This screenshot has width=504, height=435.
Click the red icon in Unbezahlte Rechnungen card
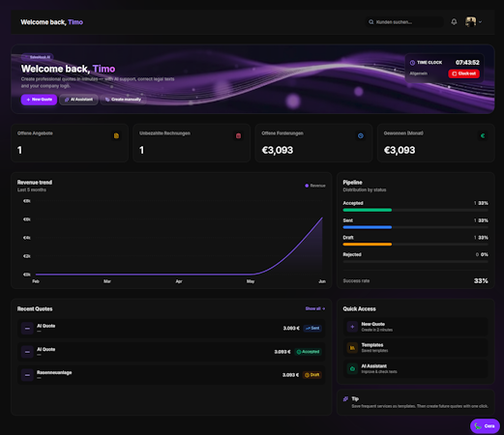(238, 135)
